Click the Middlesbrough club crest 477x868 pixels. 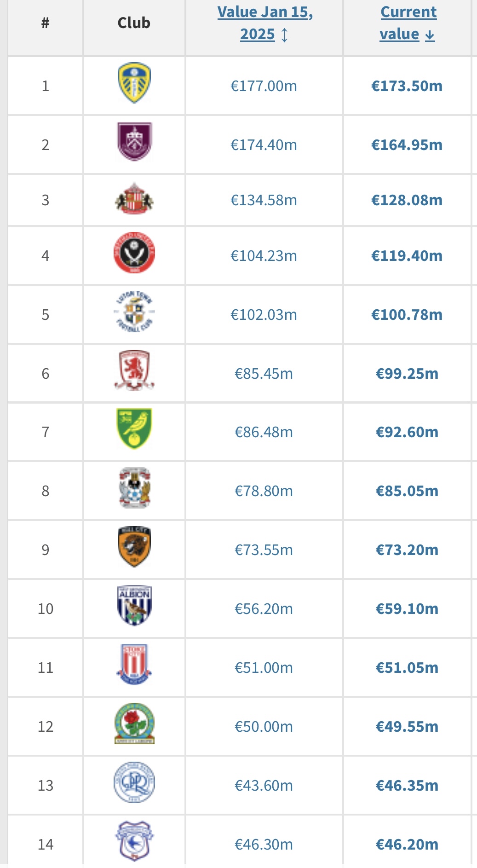click(x=134, y=370)
